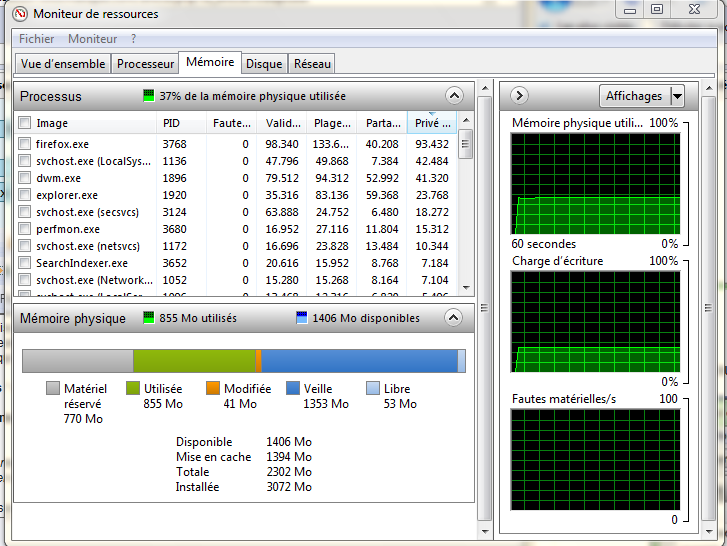The image size is (727, 546).
Task: Click the main pane scroll up arrow
Action: click(485, 88)
